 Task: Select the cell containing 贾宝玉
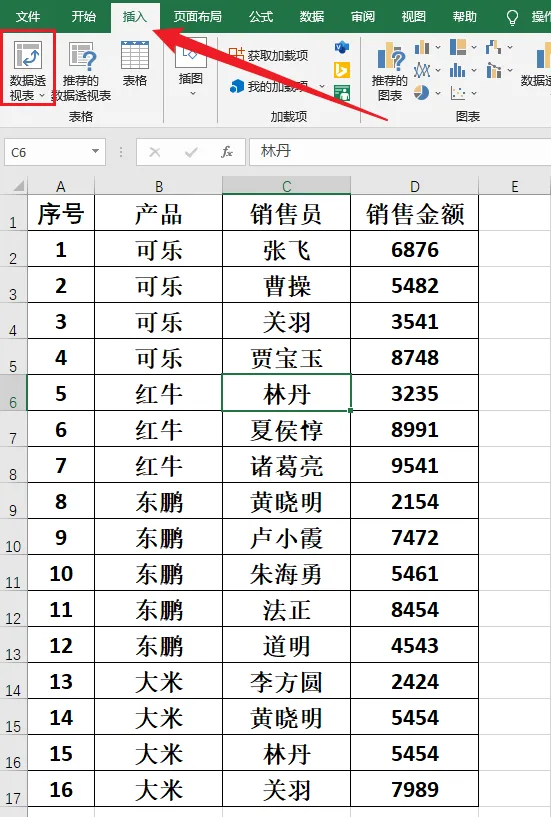pos(286,357)
